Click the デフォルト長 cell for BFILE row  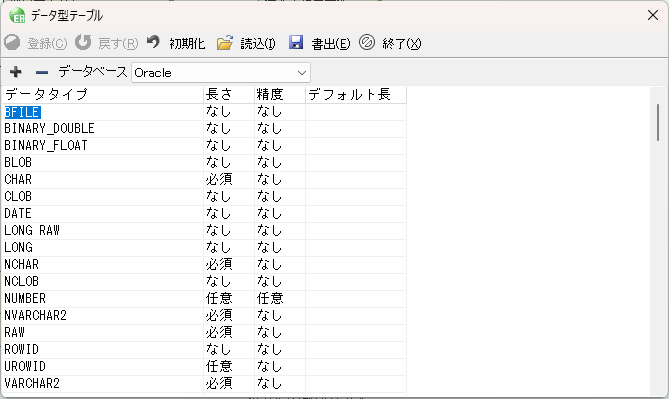pyautogui.click(x=356, y=112)
